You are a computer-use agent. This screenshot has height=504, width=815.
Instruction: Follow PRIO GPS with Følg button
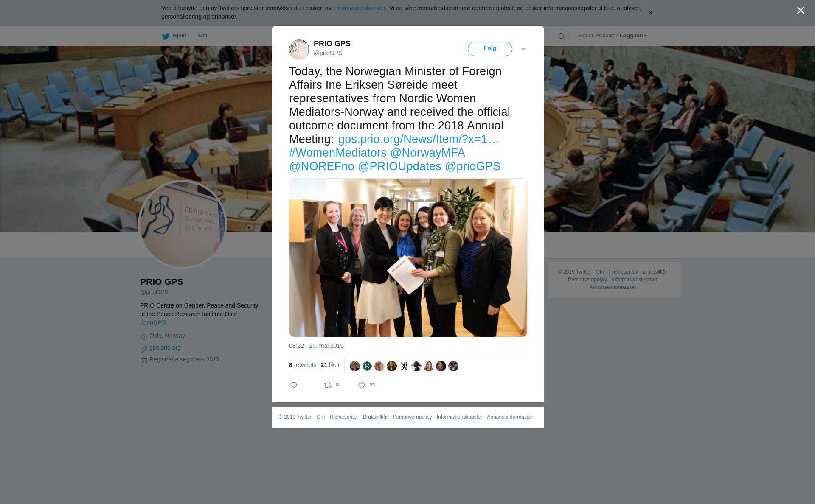490,49
